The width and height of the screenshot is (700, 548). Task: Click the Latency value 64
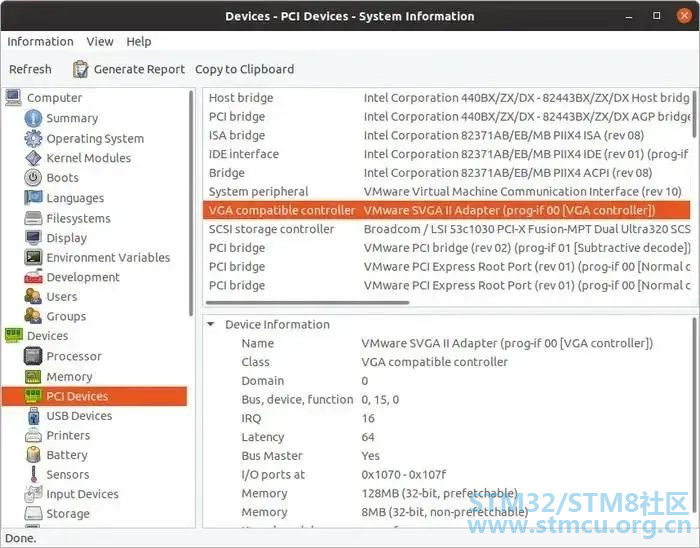coord(368,437)
